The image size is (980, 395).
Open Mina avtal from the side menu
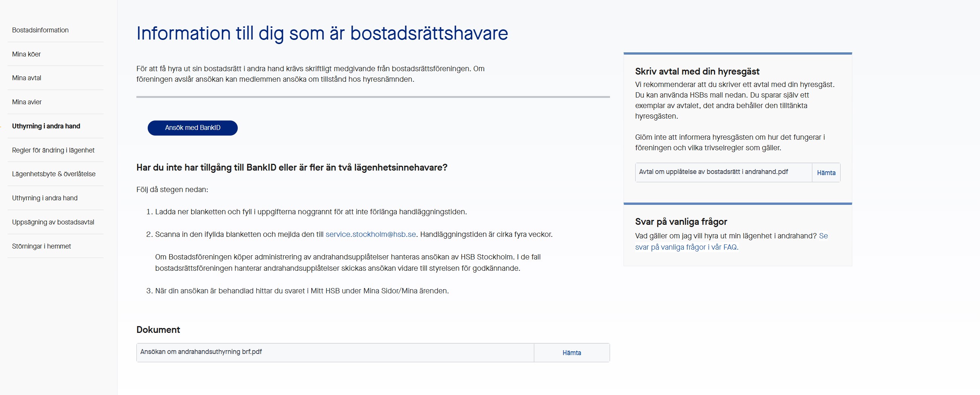27,78
